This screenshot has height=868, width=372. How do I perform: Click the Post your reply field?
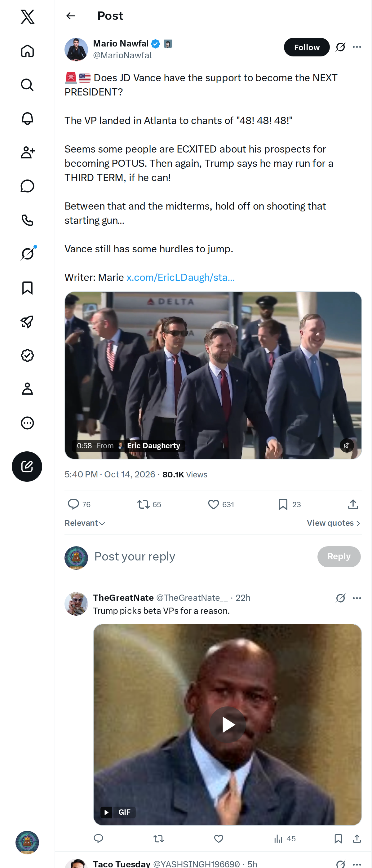pos(202,556)
